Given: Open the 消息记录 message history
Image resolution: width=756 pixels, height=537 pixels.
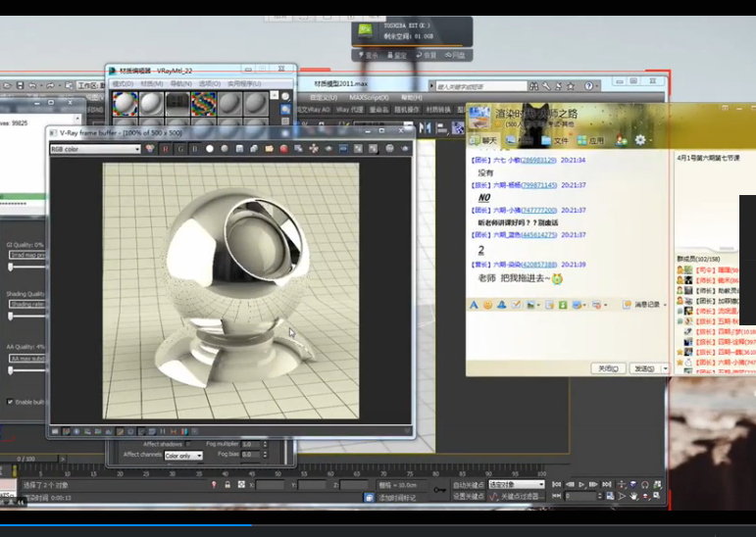Looking at the screenshot, I should [642, 305].
